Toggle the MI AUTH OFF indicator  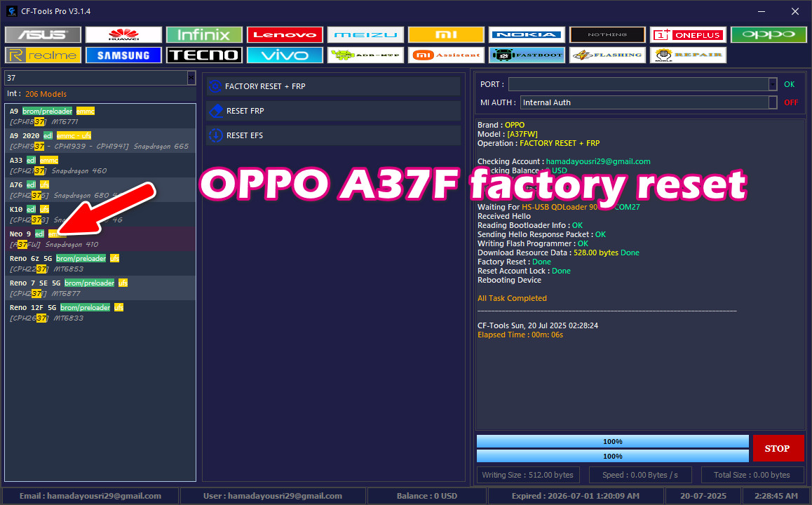[791, 102]
